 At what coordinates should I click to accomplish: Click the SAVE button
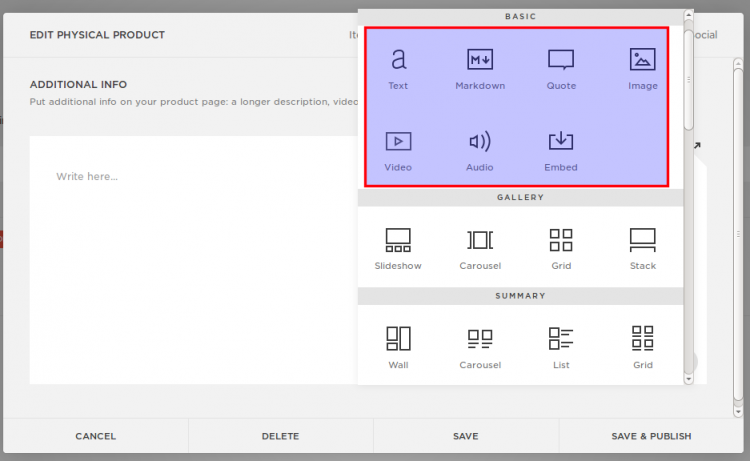pos(465,436)
